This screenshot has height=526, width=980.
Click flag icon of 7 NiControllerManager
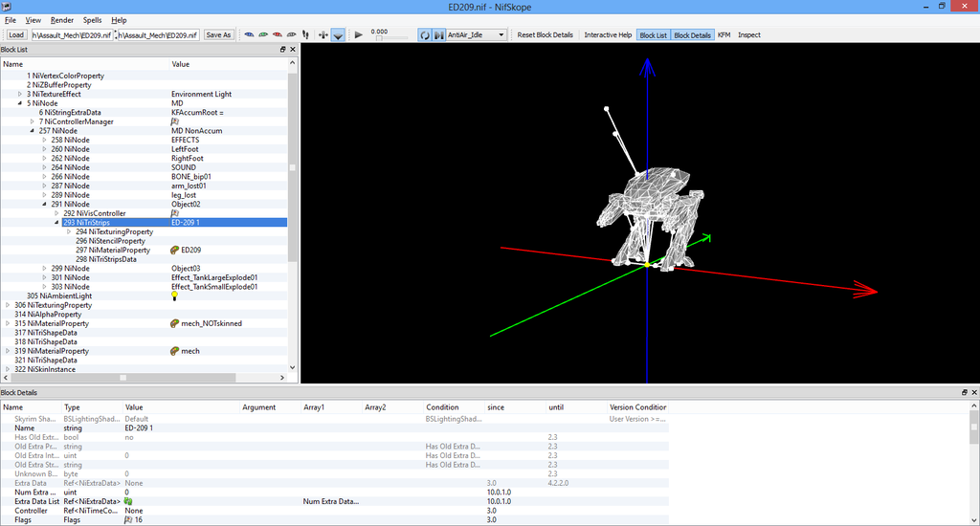(x=175, y=121)
